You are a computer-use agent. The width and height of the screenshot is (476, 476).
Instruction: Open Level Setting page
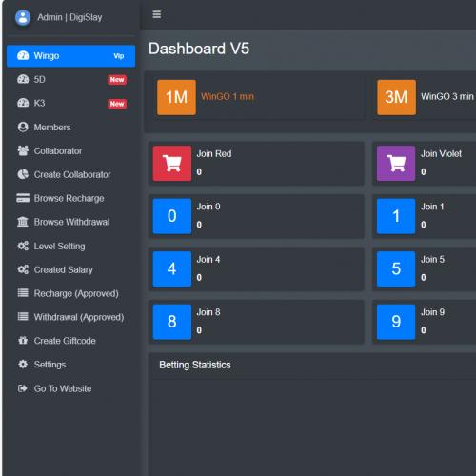click(x=71, y=246)
